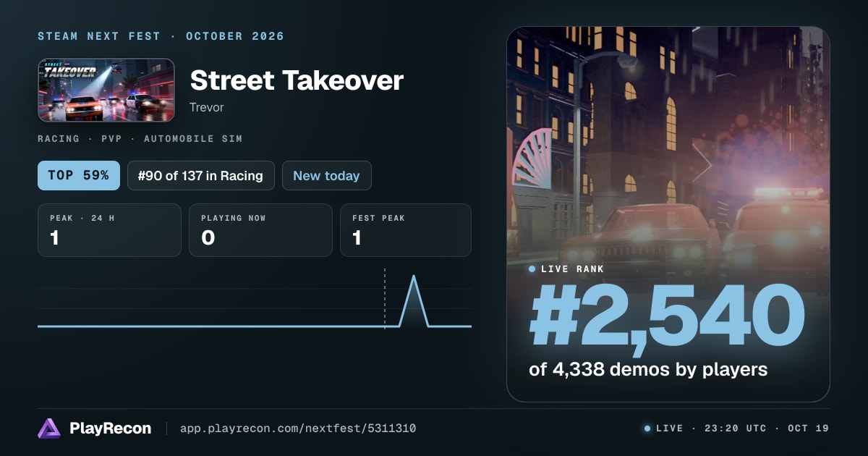Open the Street Takeover capsule thumbnail
Viewport: 868px width, 456px height.
(106, 90)
